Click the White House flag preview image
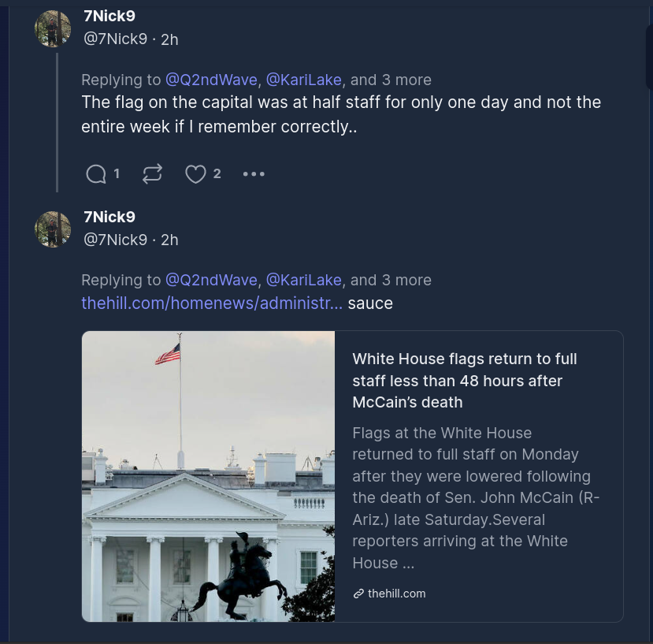Screen dimensions: 653x644 tap(209, 476)
